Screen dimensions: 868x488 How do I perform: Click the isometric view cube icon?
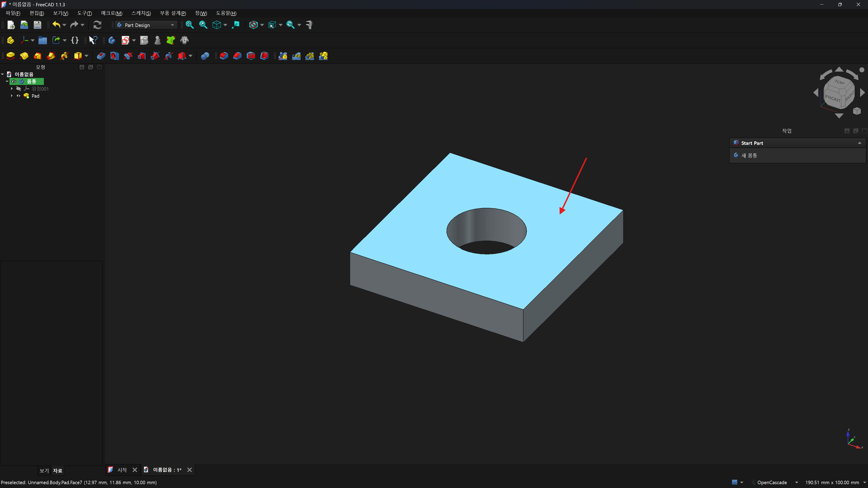pyautogui.click(x=217, y=25)
